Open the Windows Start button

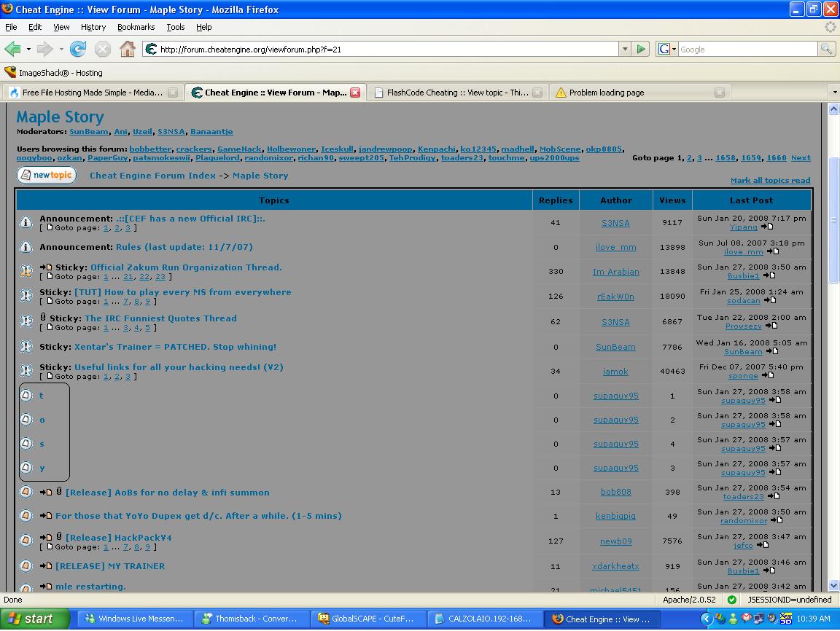(35, 619)
